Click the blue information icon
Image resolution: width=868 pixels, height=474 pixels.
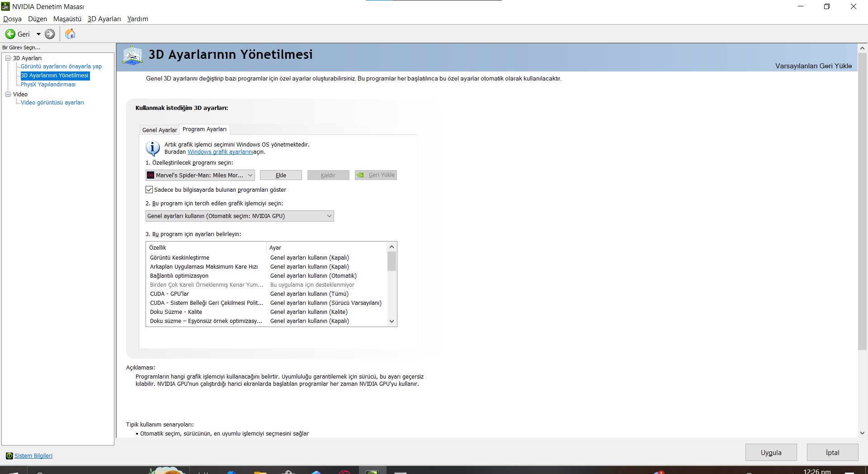[152, 148]
